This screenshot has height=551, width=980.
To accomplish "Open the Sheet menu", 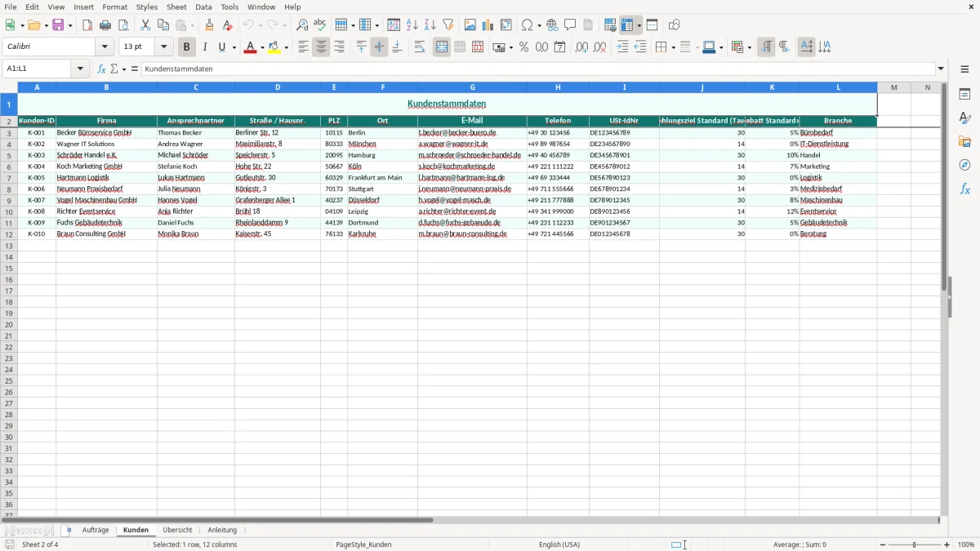I will pyautogui.click(x=176, y=7).
